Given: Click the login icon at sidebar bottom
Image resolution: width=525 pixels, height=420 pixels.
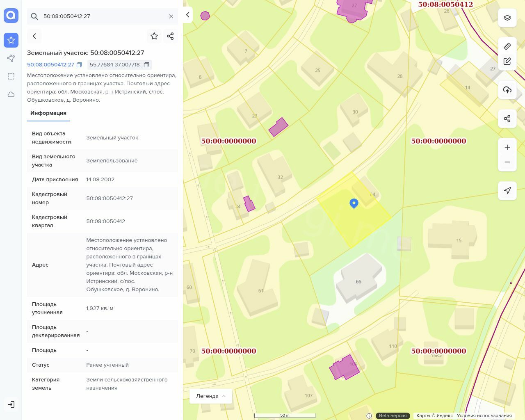Looking at the screenshot, I should (11, 404).
